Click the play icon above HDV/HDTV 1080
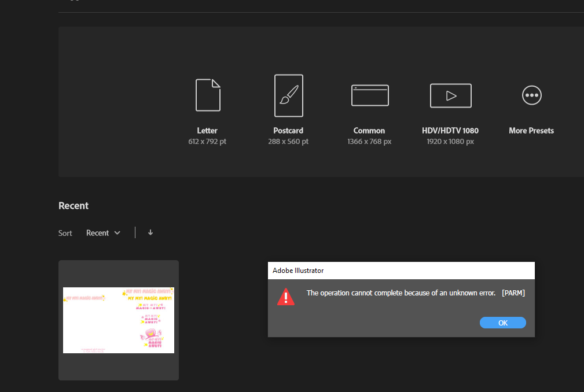584x392 pixels. click(x=450, y=95)
